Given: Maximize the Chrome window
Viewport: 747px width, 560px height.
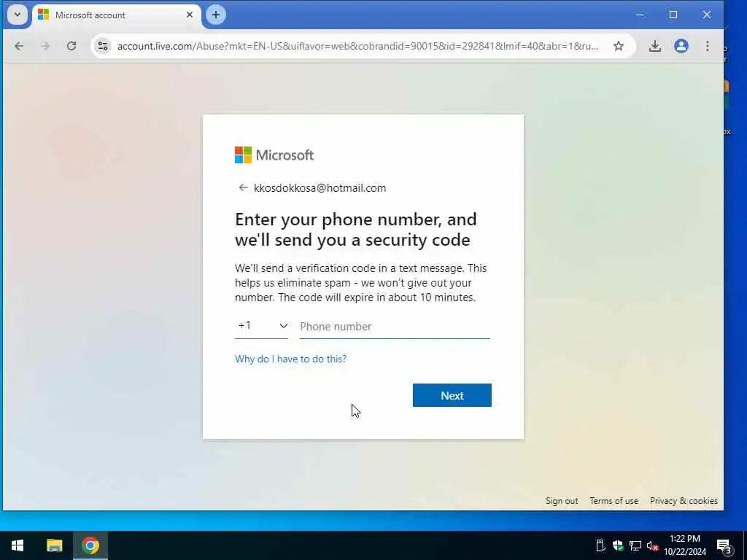Looking at the screenshot, I should tap(673, 15).
